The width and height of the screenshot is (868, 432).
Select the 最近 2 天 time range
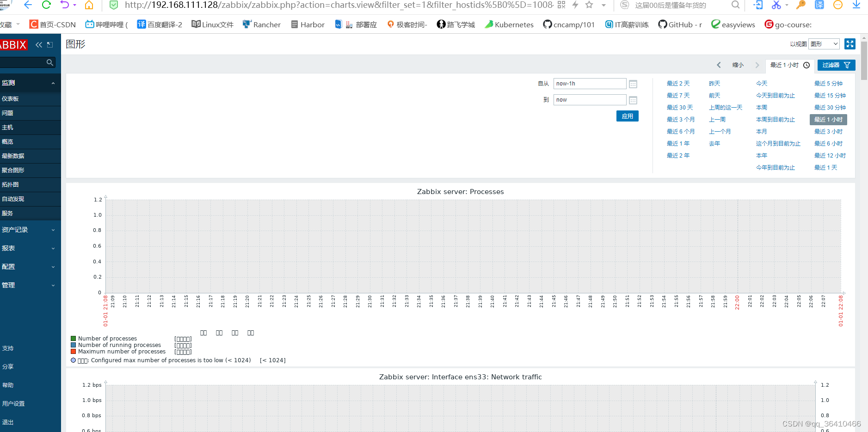[x=678, y=84]
